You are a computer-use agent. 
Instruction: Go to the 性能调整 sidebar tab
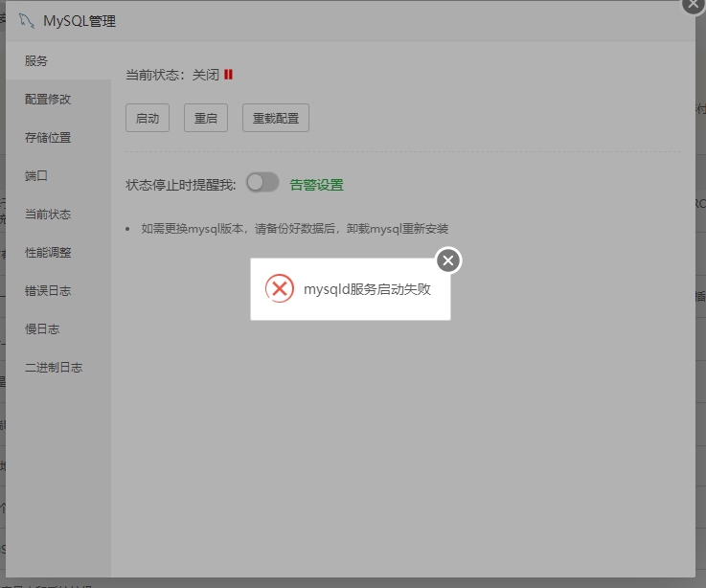tap(58, 252)
